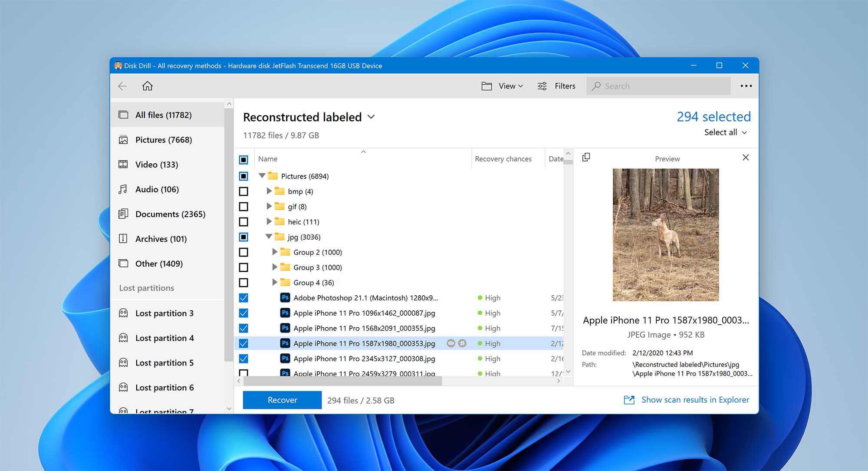The width and height of the screenshot is (868, 471).
Task: Click the copy/duplicate icon in preview panel
Action: 586,158
